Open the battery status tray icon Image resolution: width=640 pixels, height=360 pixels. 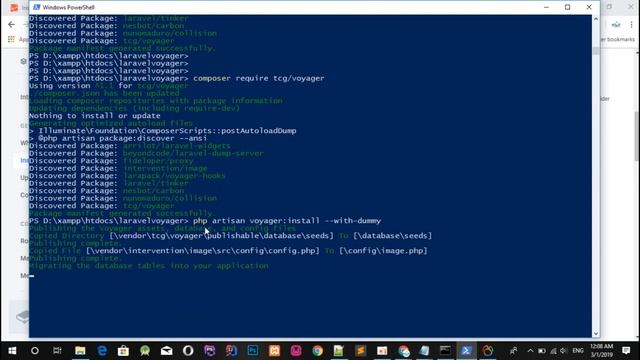542,351
